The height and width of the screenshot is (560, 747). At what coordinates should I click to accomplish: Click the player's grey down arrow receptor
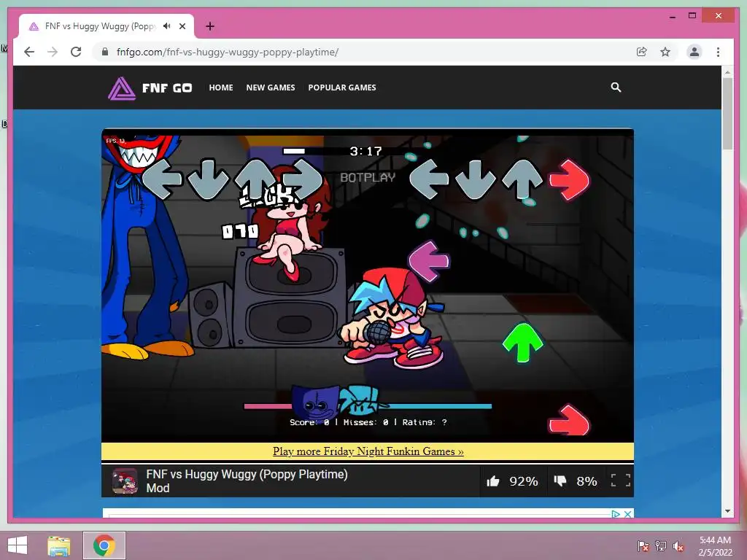pos(476,179)
